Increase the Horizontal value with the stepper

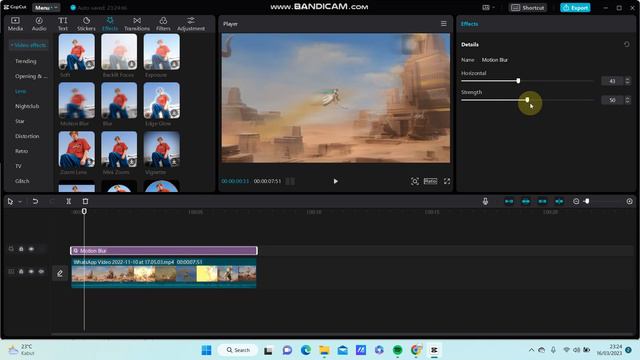pyautogui.click(x=628, y=79)
